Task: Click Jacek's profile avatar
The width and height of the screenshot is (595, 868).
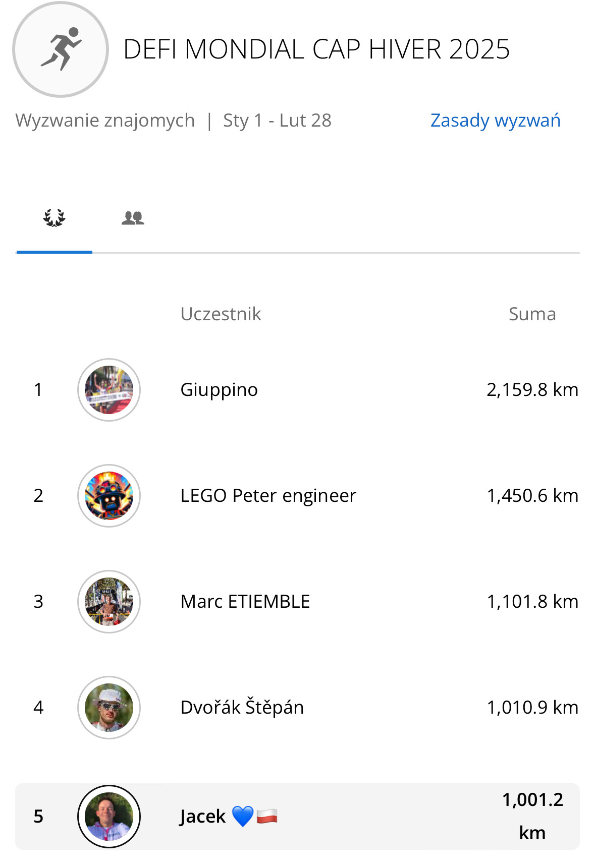Action: click(x=109, y=817)
